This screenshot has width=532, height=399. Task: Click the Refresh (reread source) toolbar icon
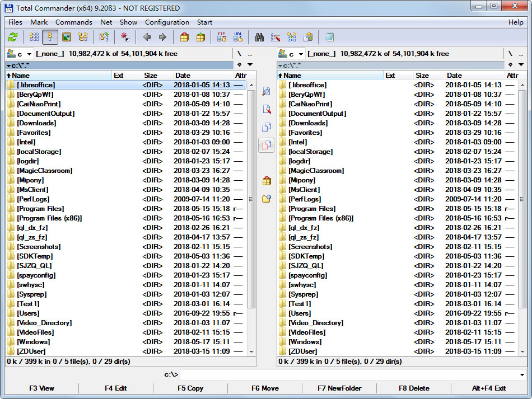coord(13,37)
